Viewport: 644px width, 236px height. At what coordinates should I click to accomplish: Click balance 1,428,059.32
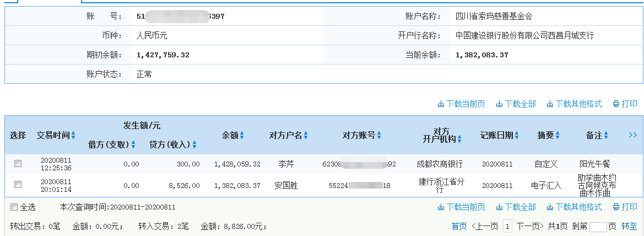[237, 164]
